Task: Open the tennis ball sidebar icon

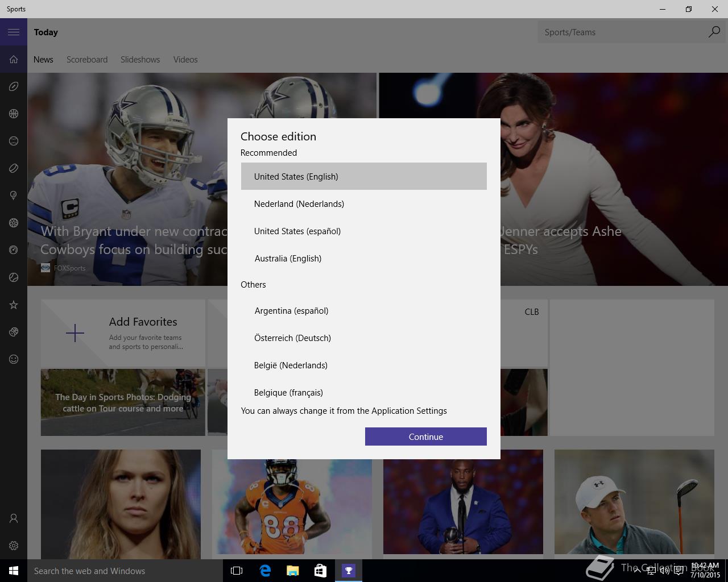Action: [14, 277]
